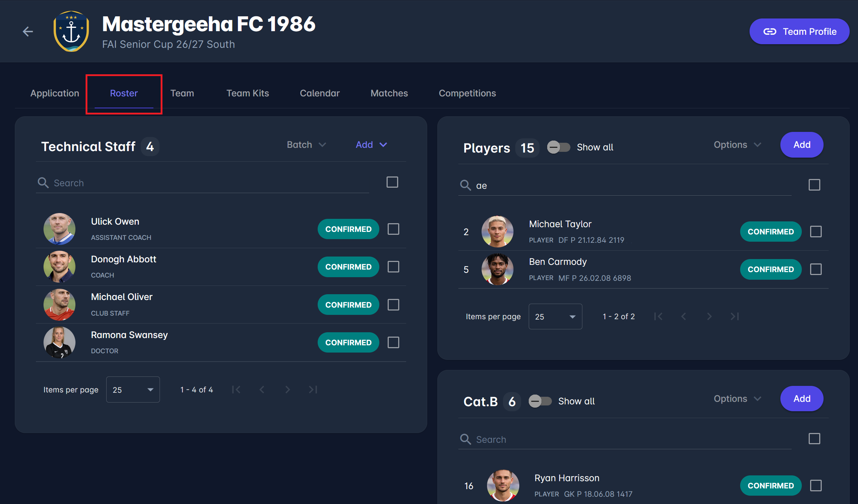
Task: Open Players Options dropdown
Action: coord(737,145)
